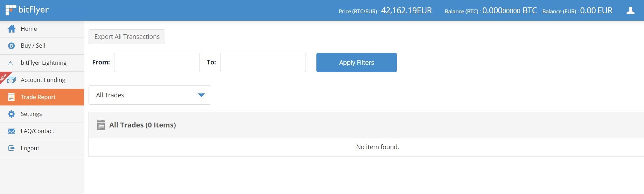Focus the To date field
Screen dimensions: 644x194
[x=263, y=62]
